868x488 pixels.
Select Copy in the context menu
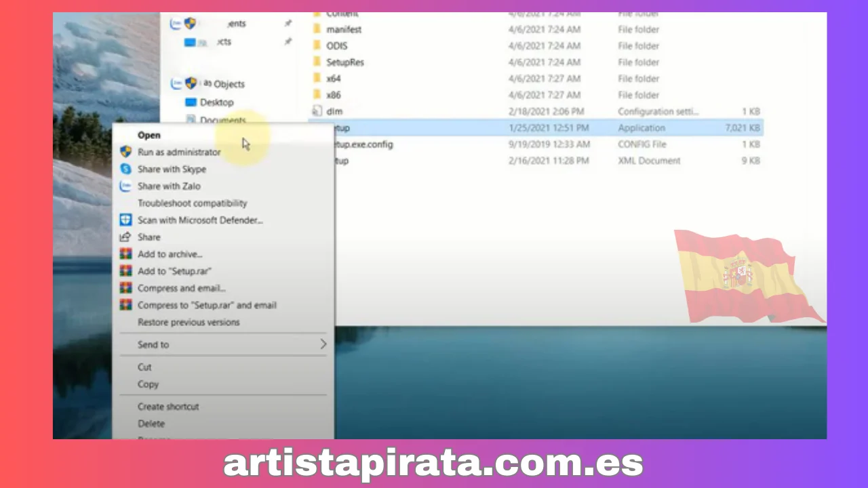(148, 384)
